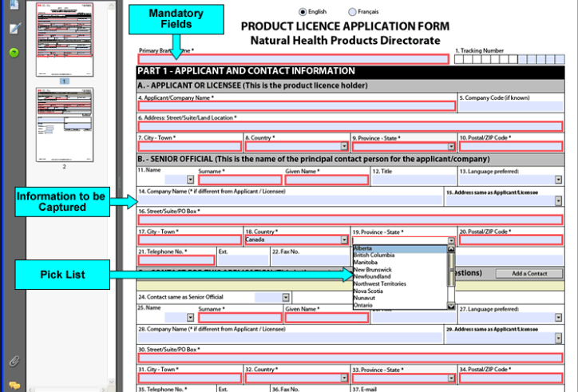Click the green circle sidebar icon
Image resolution: width=578 pixels, height=392 pixels.
coord(14,53)
